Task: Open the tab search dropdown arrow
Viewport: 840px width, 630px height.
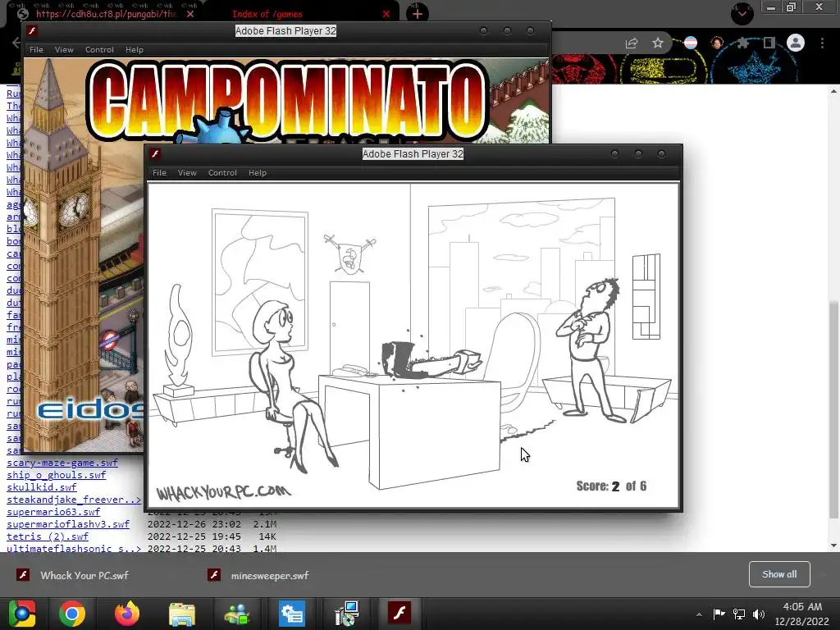Action: (x=742, y=13)
